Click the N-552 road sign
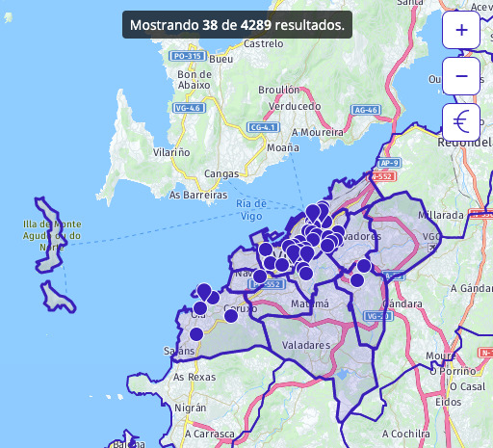This screenshot has width=493, height=448. 382,176
